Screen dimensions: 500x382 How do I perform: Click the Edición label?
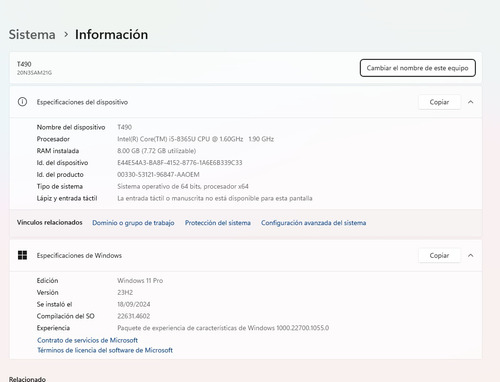click(x=47, y=280)
